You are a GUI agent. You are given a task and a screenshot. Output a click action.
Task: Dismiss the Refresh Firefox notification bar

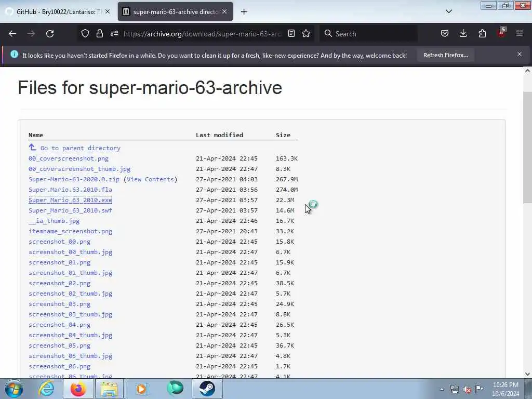tap(520, 54)
